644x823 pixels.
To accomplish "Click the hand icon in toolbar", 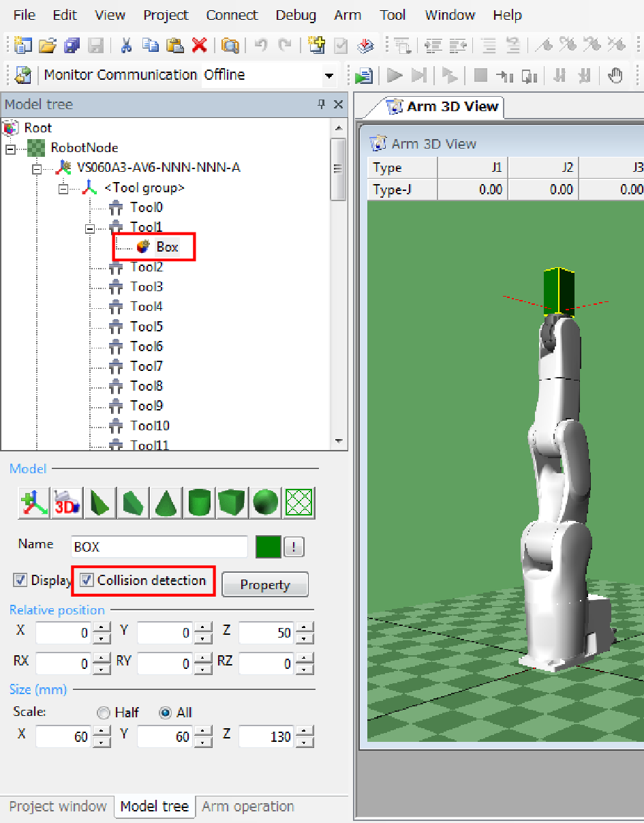I will click(x=615, y=75).
